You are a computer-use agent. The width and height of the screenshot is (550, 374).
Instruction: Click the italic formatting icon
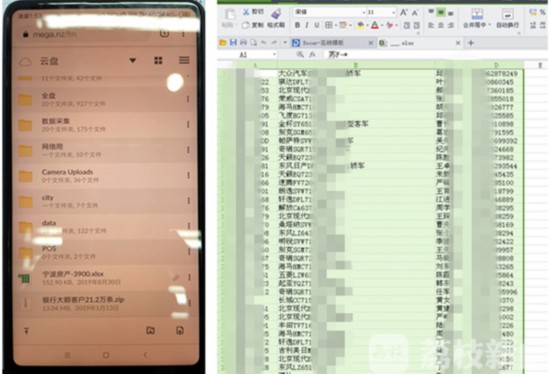click(307, 25)
